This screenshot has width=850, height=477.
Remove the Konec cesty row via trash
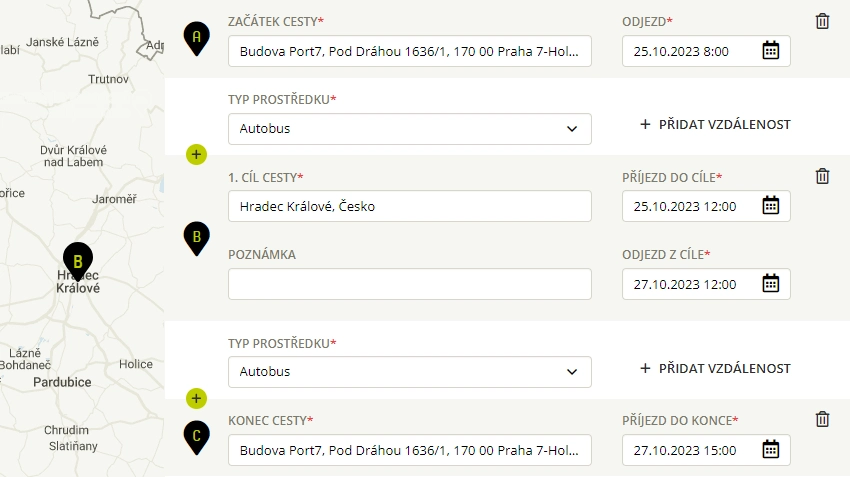822,419
